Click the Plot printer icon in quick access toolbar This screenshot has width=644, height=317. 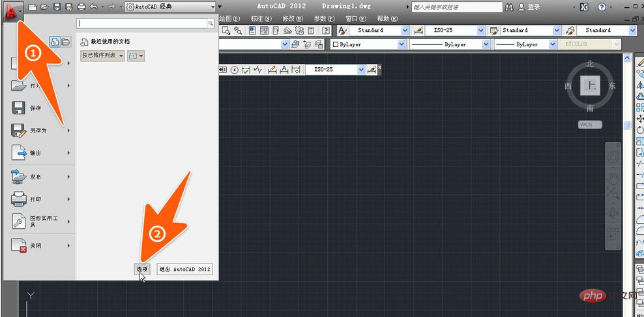[x=81, y=7]
